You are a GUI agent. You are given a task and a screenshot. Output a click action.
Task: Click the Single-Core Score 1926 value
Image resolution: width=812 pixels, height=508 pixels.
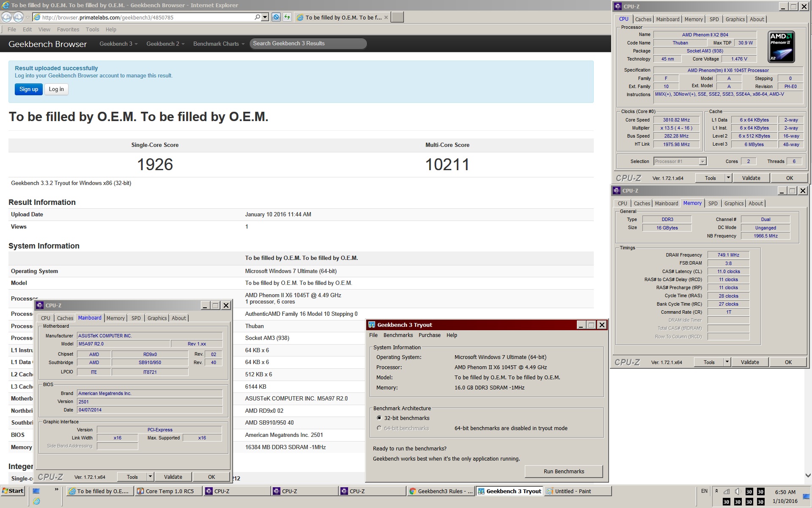click(x=155, y=164)
